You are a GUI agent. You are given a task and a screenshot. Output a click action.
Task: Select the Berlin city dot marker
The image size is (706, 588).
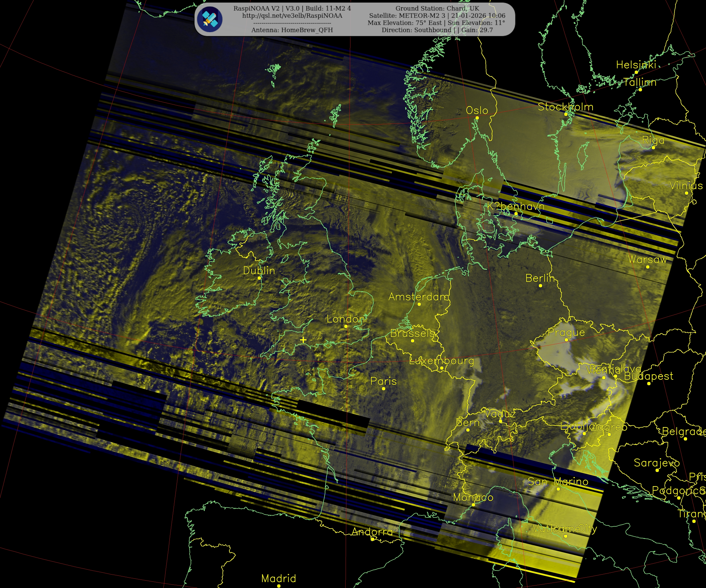point(540,286)
